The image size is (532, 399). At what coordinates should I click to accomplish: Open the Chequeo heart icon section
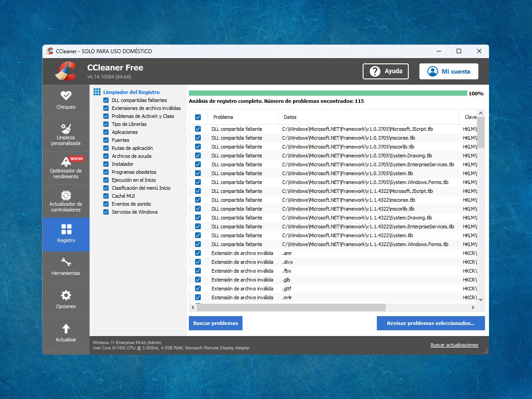66,95
